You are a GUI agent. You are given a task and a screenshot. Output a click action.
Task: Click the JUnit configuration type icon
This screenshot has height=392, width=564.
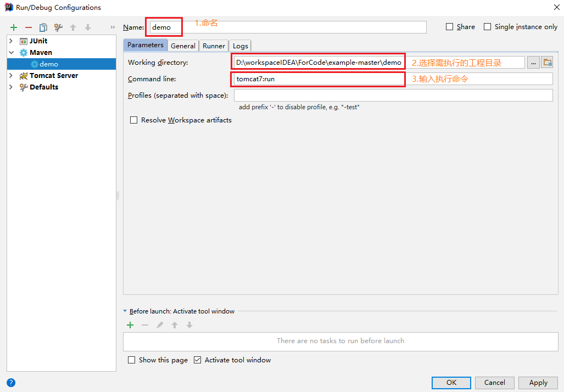[24, 41]
